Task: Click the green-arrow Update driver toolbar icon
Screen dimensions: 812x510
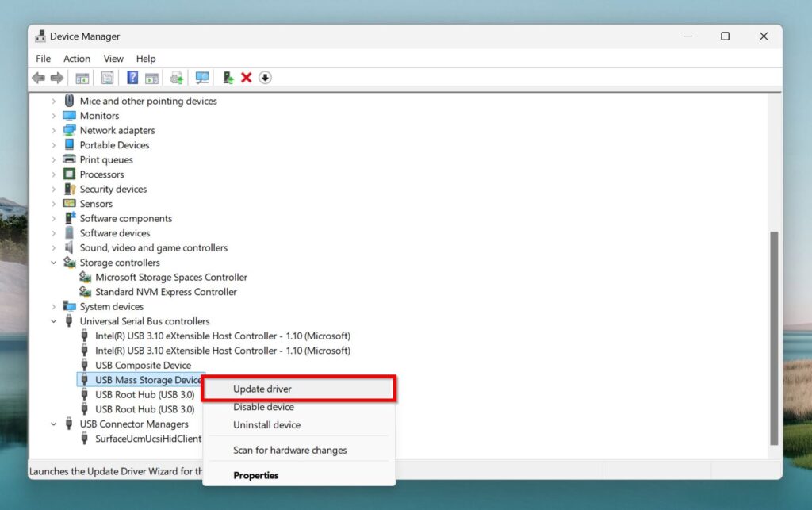Action: point(228,78)
